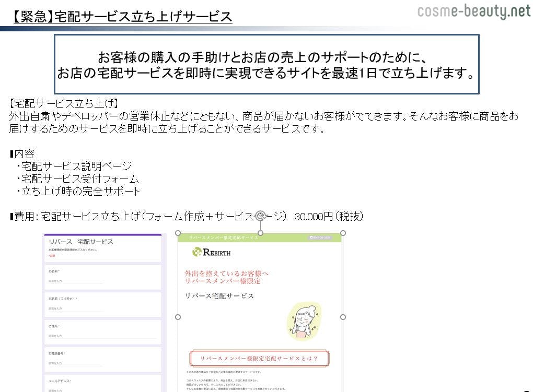This screenshot has height=392, width=533.
Task: Click the top-right resize handle of selected image
Action: coord(343,233)
